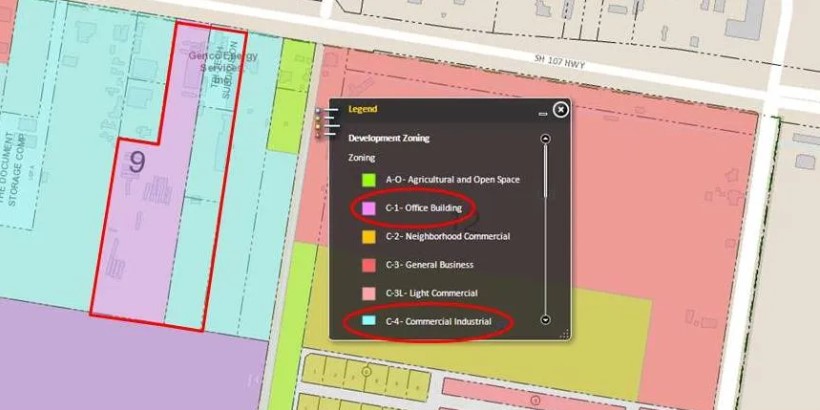Click the Zoning sublayer heading

tap(362, 158)
